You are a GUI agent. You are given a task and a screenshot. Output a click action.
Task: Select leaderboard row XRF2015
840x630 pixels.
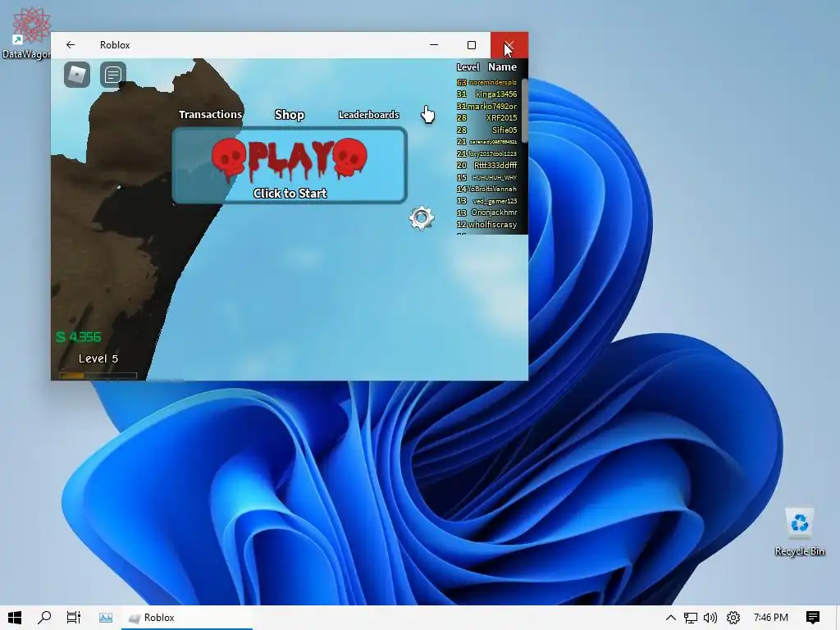486,118
